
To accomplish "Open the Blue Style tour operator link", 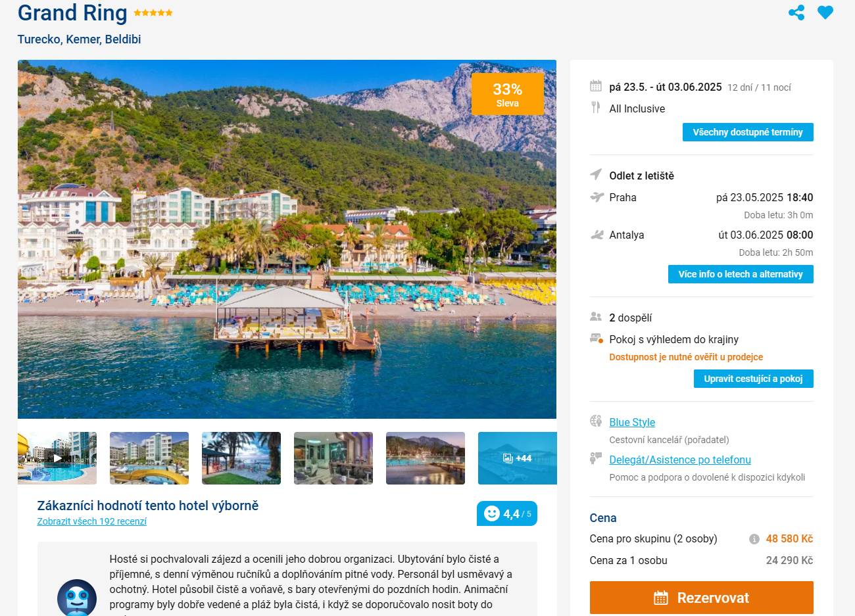I will [x=632, y=422].
